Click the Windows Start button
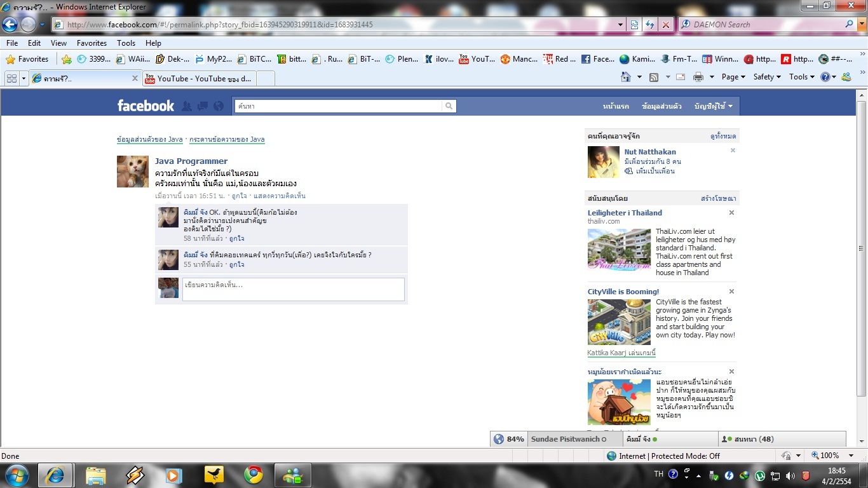 (17, 475)
